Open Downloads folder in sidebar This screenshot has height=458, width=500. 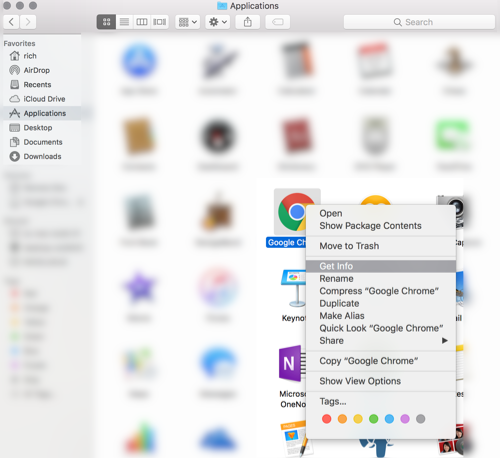(42, 156)
